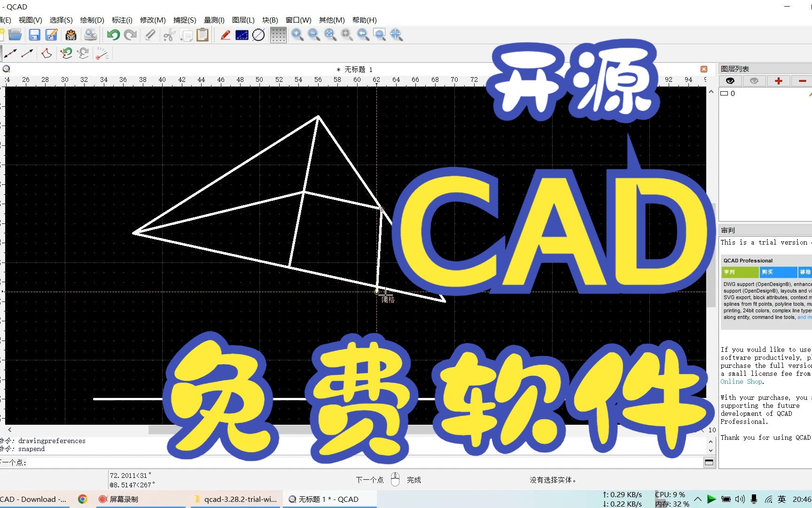Click the red pencil icon in toolbar

tap(225, 35)
